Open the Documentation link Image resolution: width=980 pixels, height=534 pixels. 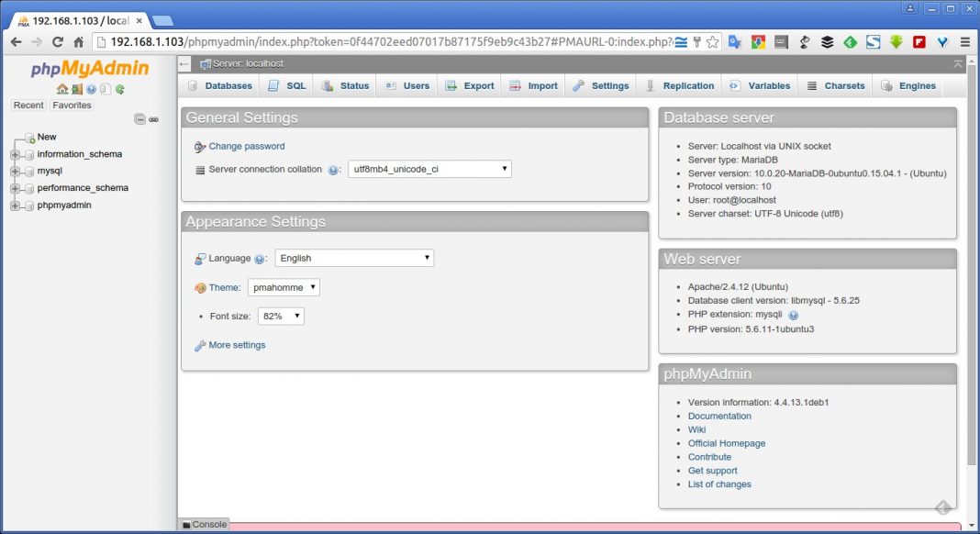719,416
